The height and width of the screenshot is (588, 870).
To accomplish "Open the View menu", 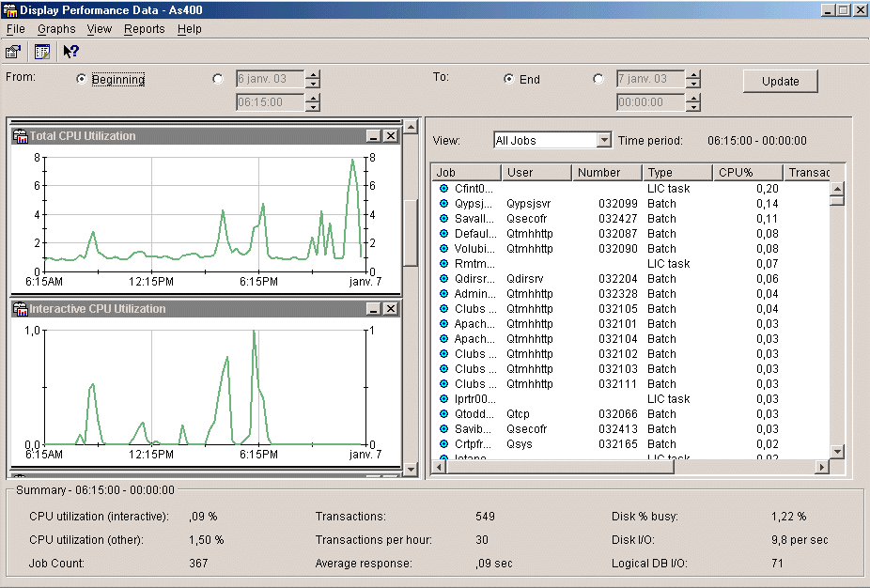I will click(x=100, y=29).
